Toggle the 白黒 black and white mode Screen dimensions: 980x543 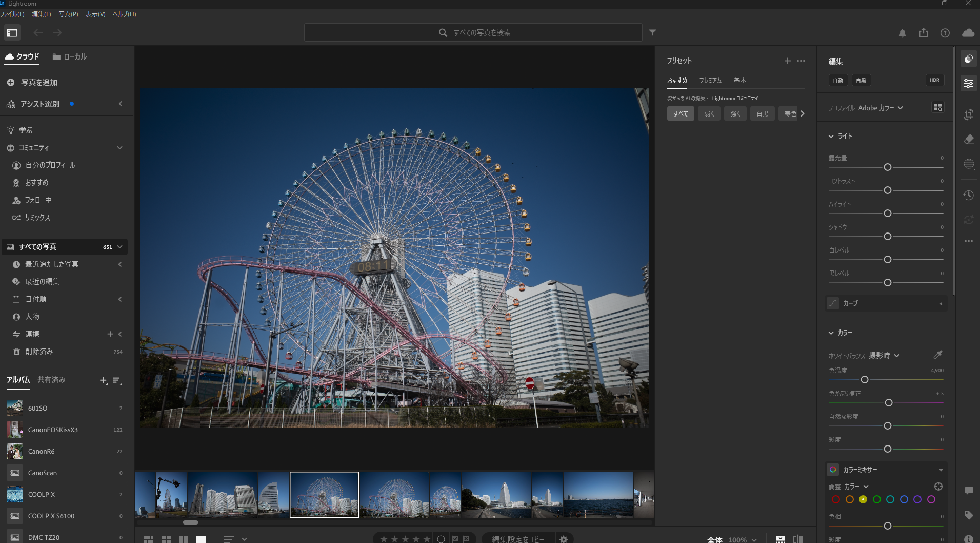861,80
